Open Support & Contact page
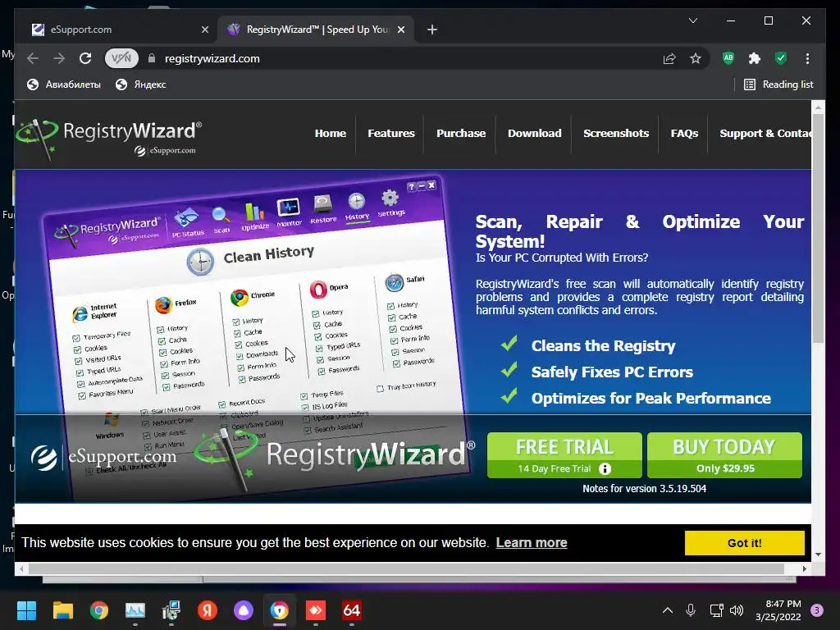Screen dimensions: 840x630 point(765,134)
